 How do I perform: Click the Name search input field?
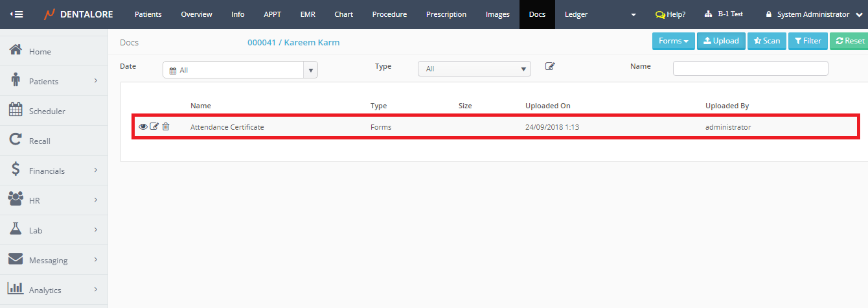coord(750,69)
